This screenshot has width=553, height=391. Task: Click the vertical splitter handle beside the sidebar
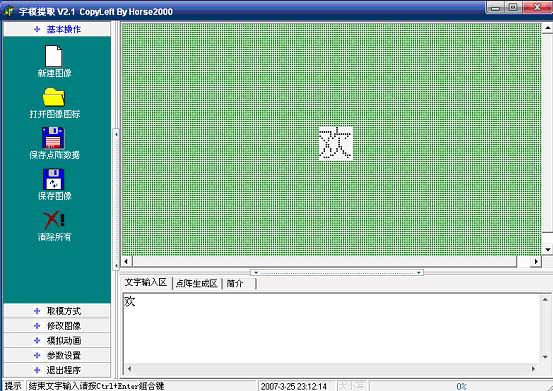[116, 199]
